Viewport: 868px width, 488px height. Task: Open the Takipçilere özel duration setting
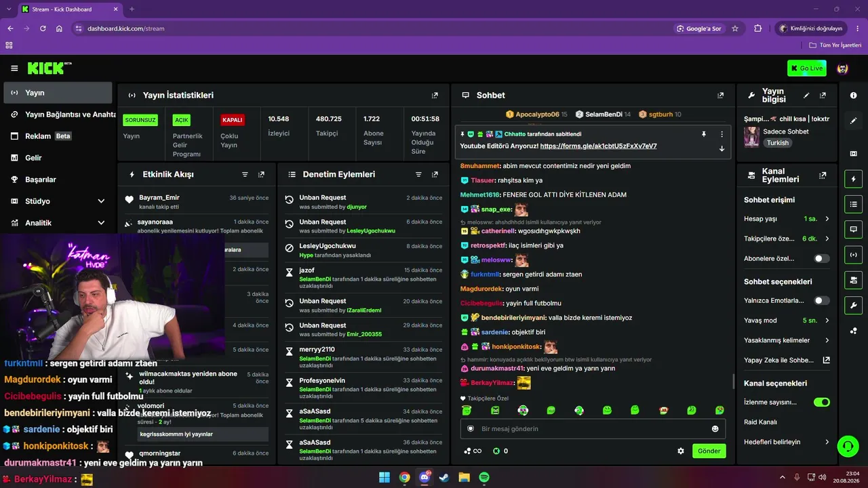pos(787,239)
